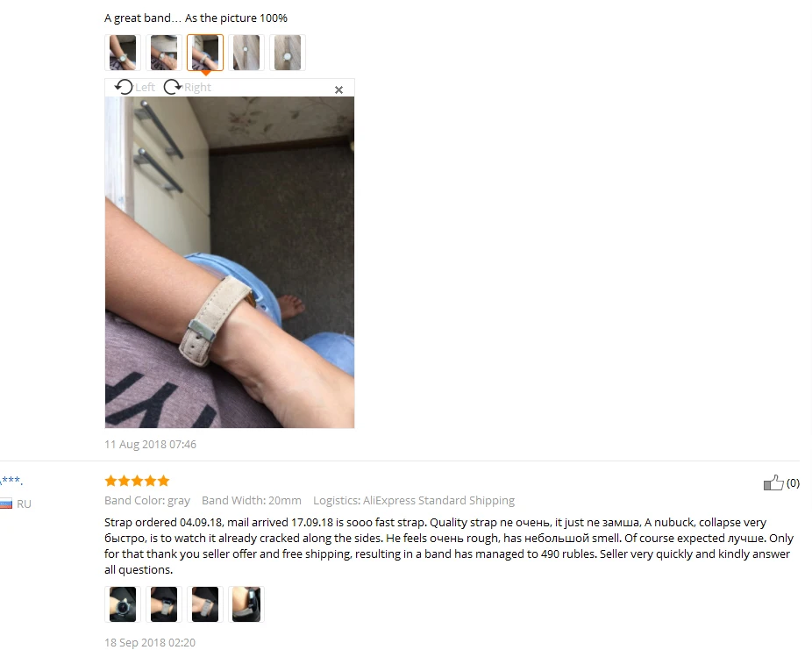This screenshot has height=650, width=812.
Task: Rotate the photo left
Action: pos(124,87)
